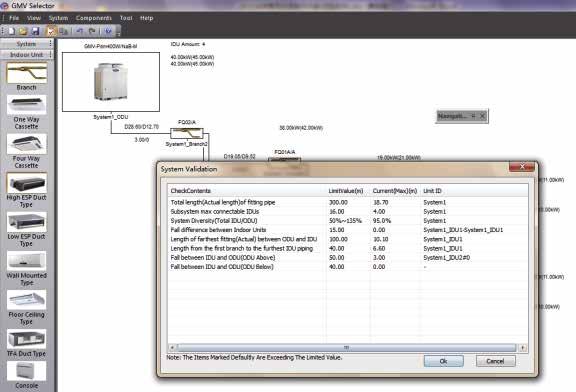Click the GMV-Pdm400W/NaB-M model label
The height and width of the screenshot is (392, 576).
point(111,46)
